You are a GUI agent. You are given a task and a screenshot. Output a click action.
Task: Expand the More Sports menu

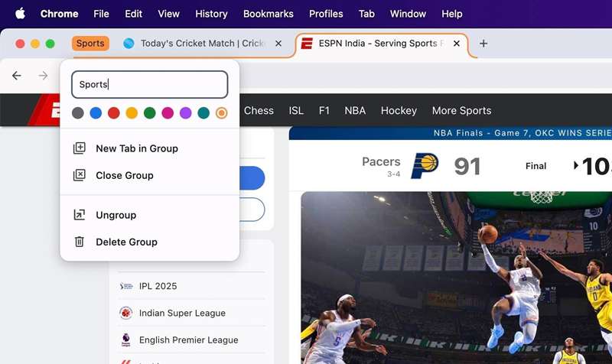(x=461, y=110)
